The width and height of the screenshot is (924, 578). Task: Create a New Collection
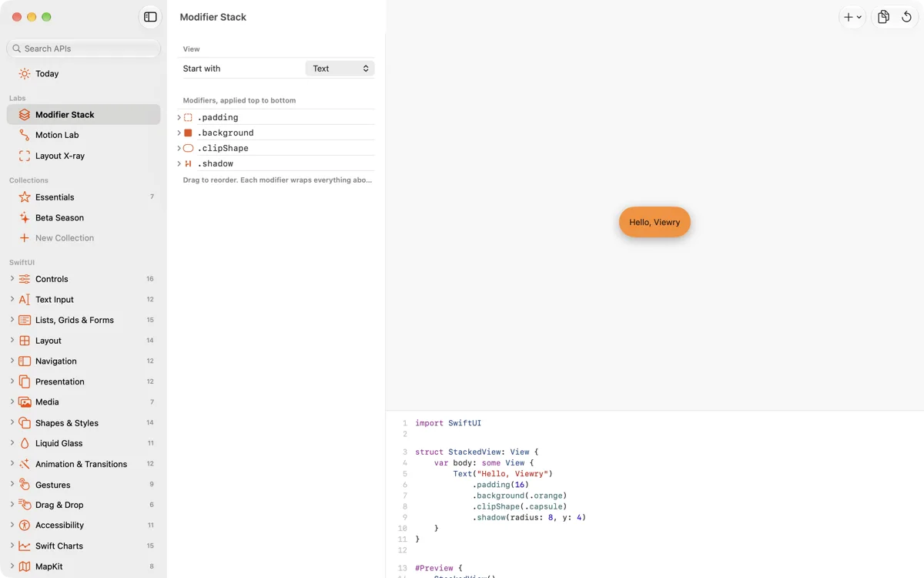[x=84, y=238]
